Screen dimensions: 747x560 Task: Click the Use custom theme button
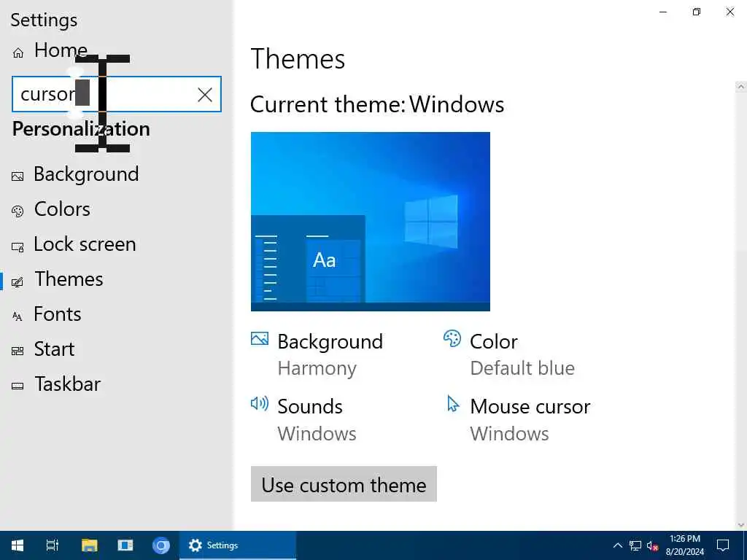click(344, 484)
